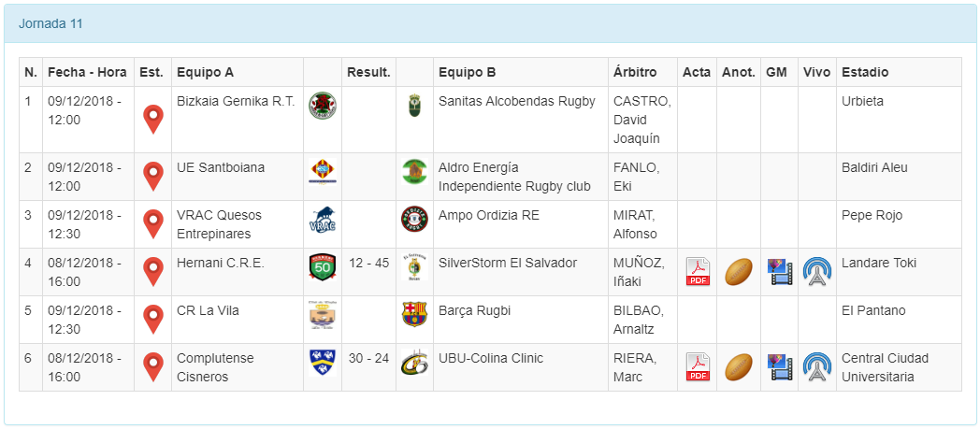Open PDF acta for Hernani C.R.E. match

coord(697,272)
